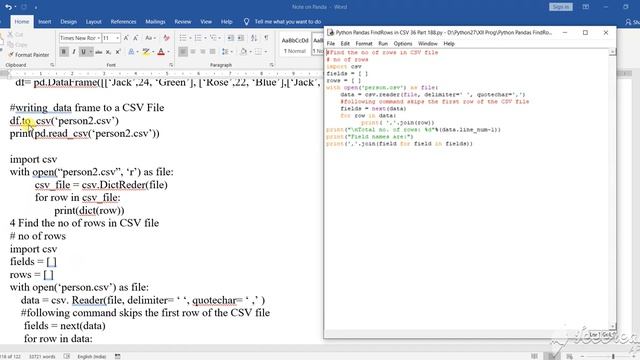This screenshot has width=640, height=360.
Task: Click the Decrease Font Size icon
Action: click(x=136, y=38)
